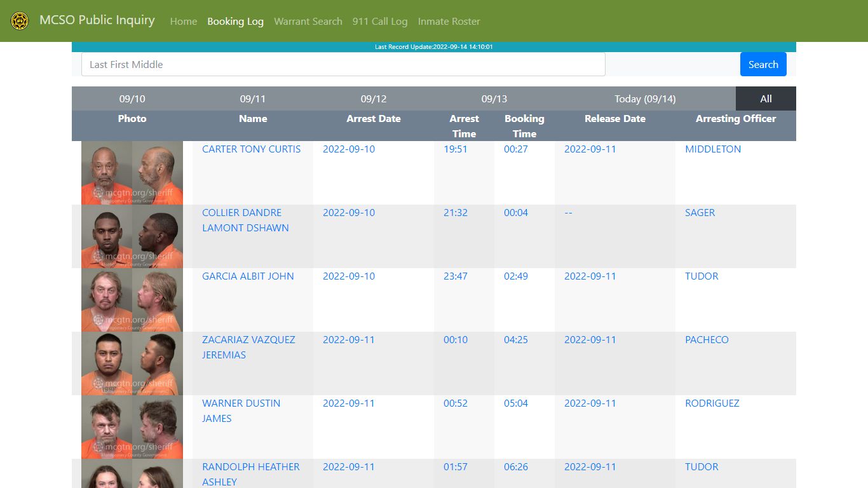The image size is (868, 488).
Task: Click arrest time 21:32
Action: pyautogui.click(x=456, y=212)
